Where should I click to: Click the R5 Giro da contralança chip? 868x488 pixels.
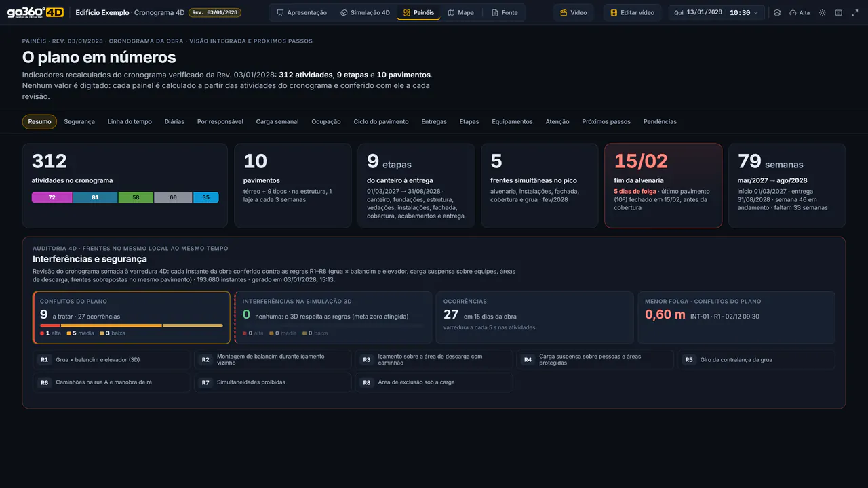(756, 360)
